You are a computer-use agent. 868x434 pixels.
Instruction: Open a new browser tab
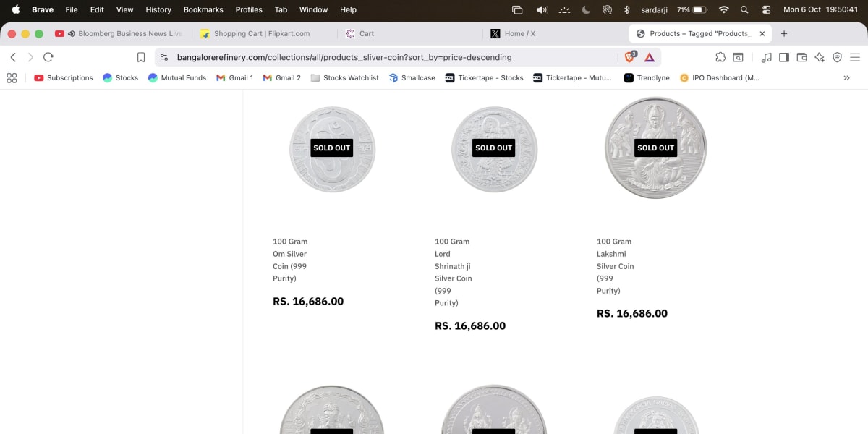click(x=784, y=33)
